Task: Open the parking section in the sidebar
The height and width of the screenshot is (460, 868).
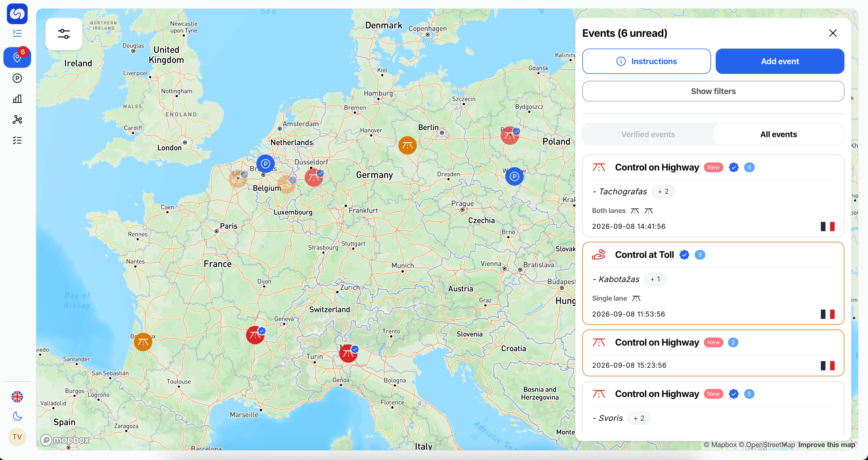Action: (17, 78)
